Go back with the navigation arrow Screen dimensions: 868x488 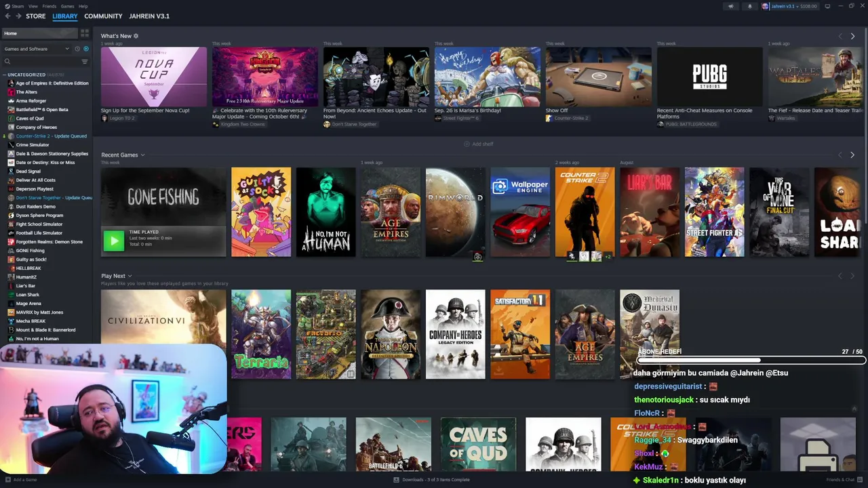(x=7, y=16)
